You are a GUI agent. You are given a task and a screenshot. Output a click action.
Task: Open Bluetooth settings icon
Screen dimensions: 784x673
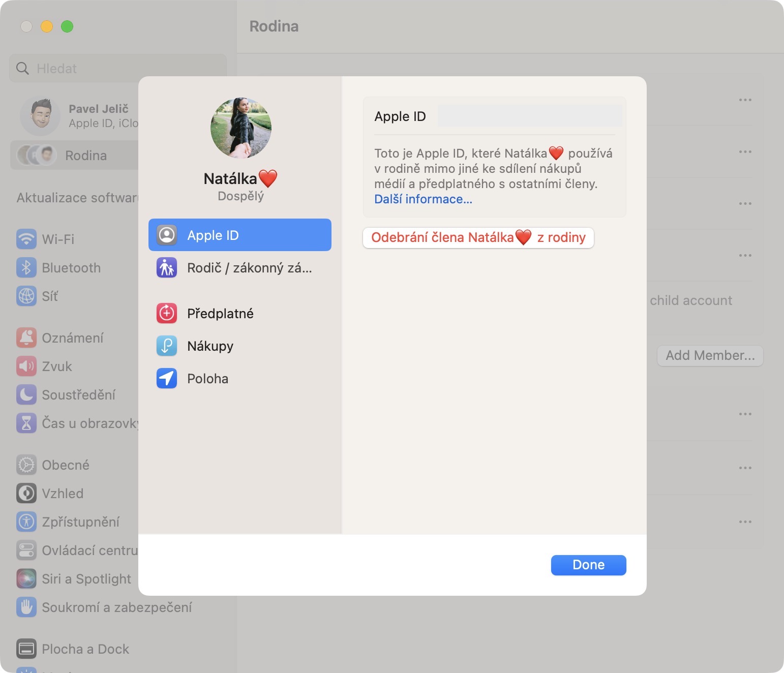click(x=26, y=267)
